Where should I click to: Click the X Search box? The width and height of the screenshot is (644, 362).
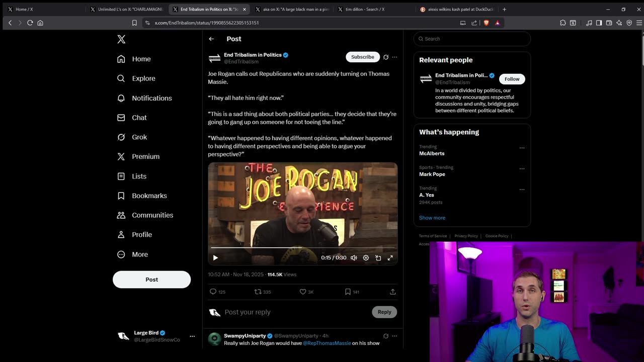472,39
